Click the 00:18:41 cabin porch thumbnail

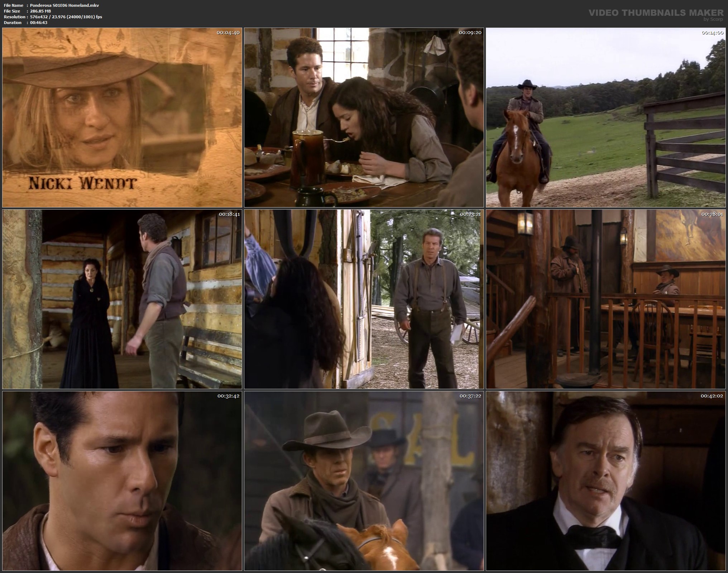(x=122, y=299)
